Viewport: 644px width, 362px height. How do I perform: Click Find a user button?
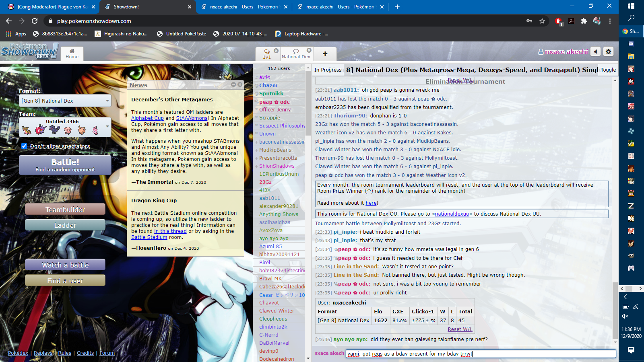point(65,281)
